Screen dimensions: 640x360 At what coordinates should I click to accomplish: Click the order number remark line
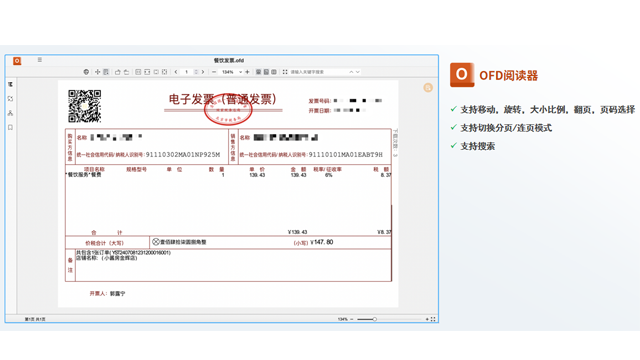pyautogui.click(x=124, y=253)
